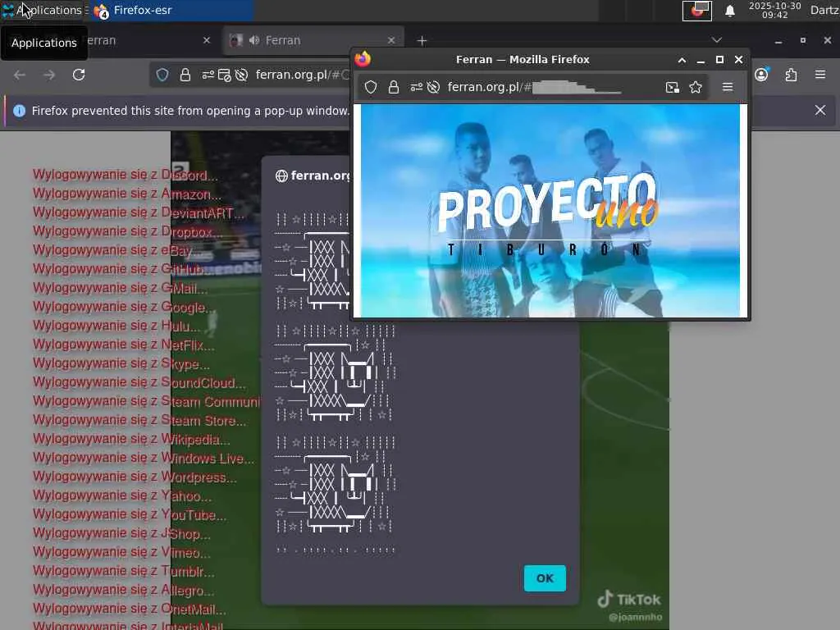This screenshot has width=840, height=630.
Task: Open the extensions puzzle icon
Action: tap(791, 75)
